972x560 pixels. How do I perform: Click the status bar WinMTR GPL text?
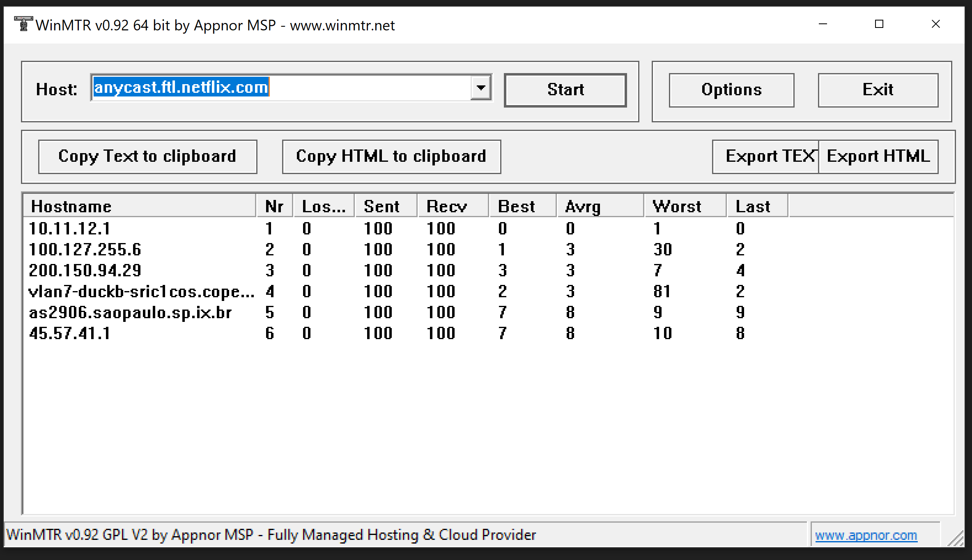tap(271, 535)
